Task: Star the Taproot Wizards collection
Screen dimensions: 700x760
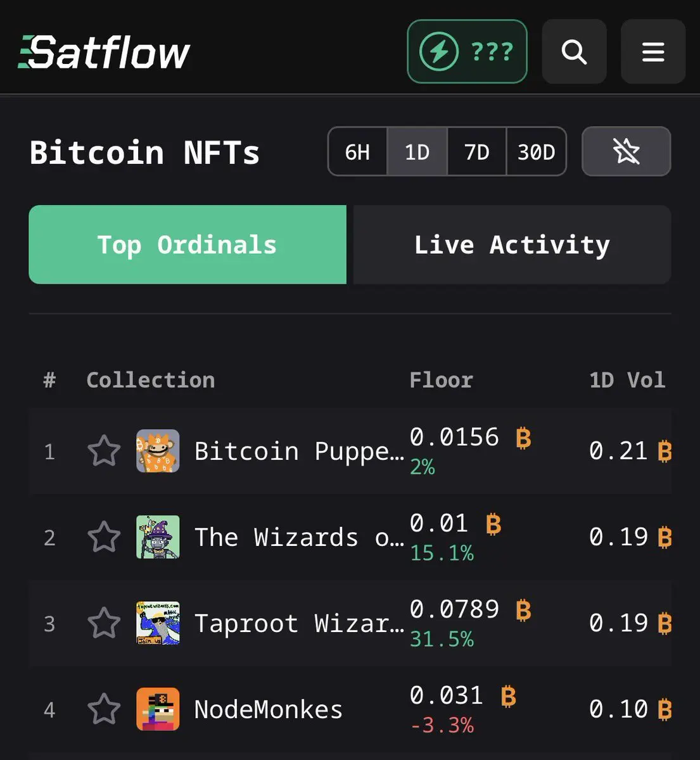Action: pyautogui.click(x=104, y=623)
